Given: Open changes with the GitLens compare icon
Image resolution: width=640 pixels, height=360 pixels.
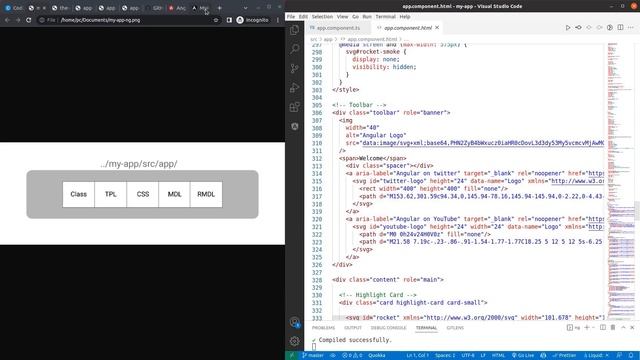Looking at the screenshot, I should 578,27.
